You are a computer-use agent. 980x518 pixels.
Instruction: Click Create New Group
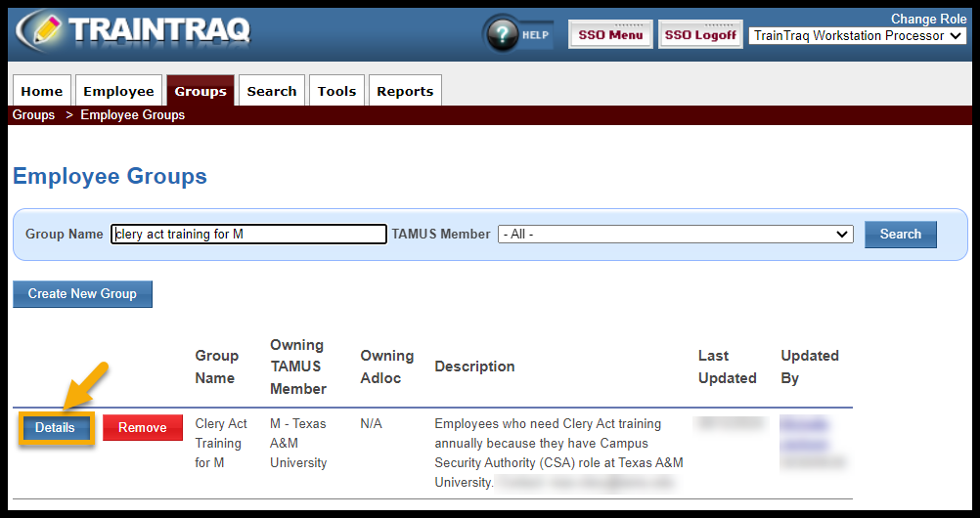(82, 294)
